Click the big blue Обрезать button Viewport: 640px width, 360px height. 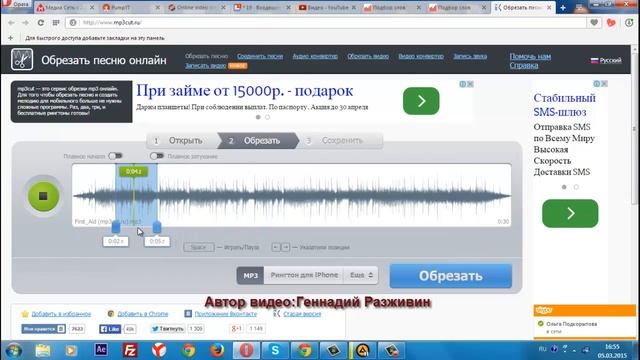click(451, 276)
